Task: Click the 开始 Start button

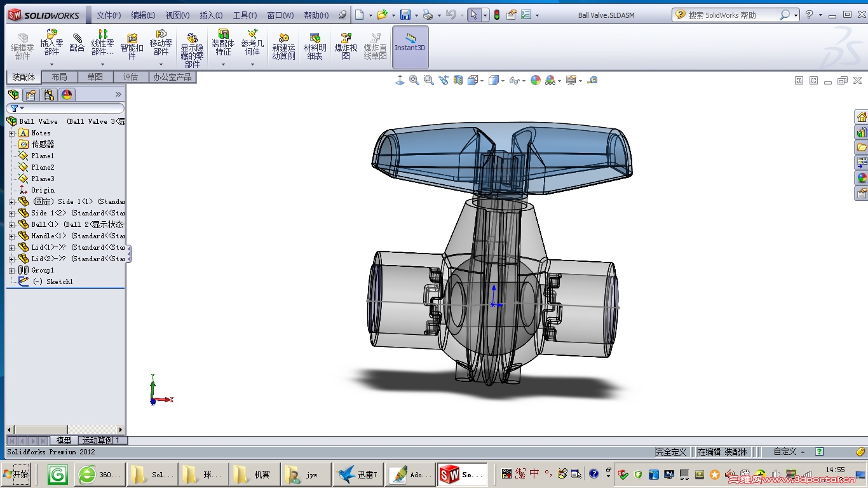Action: (16, 475)
